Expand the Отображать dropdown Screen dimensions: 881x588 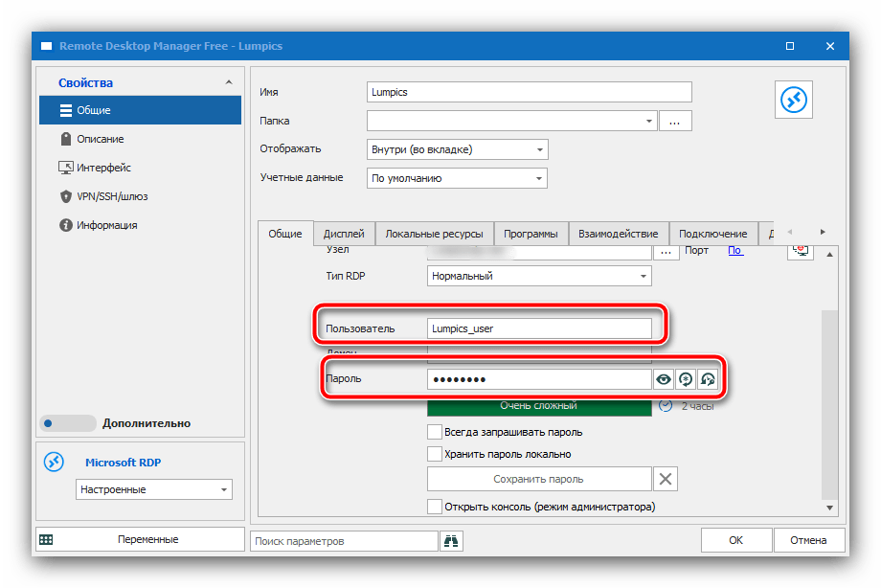pos(540,149)
